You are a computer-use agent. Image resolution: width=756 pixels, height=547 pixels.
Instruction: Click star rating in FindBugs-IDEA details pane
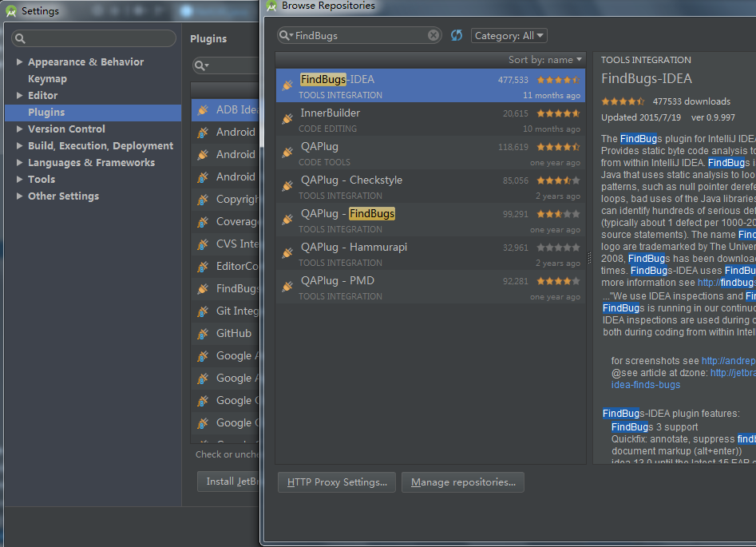(623, 101)
